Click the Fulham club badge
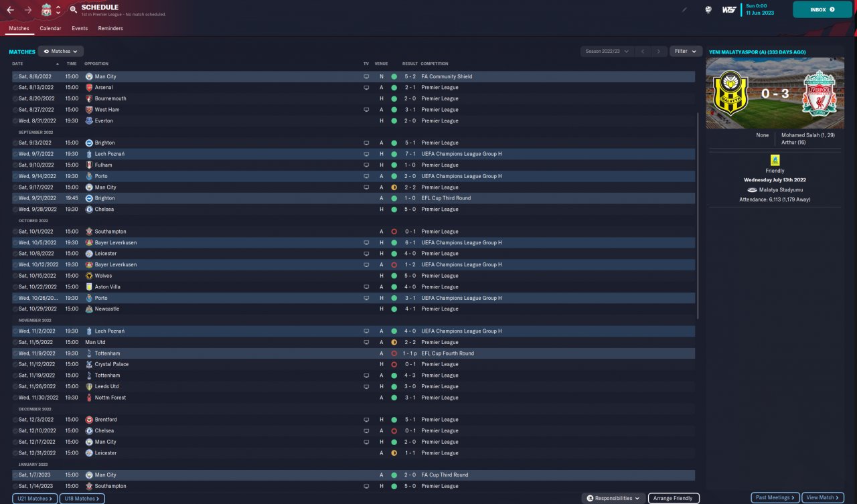 click(89, 165)
